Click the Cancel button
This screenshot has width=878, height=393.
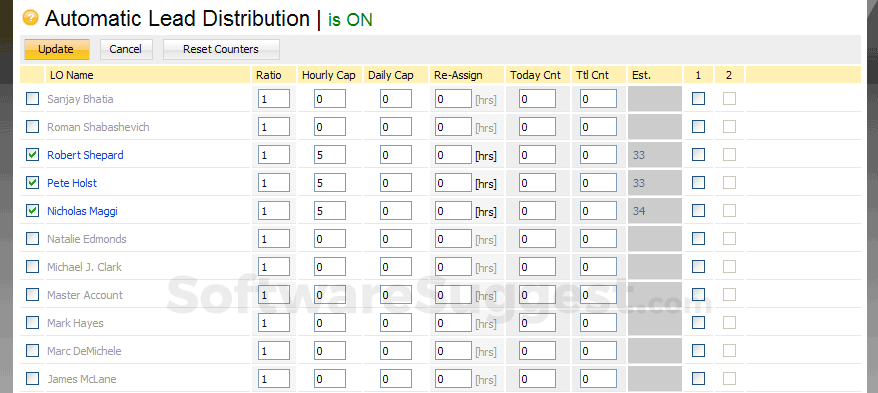coord(126,49)
